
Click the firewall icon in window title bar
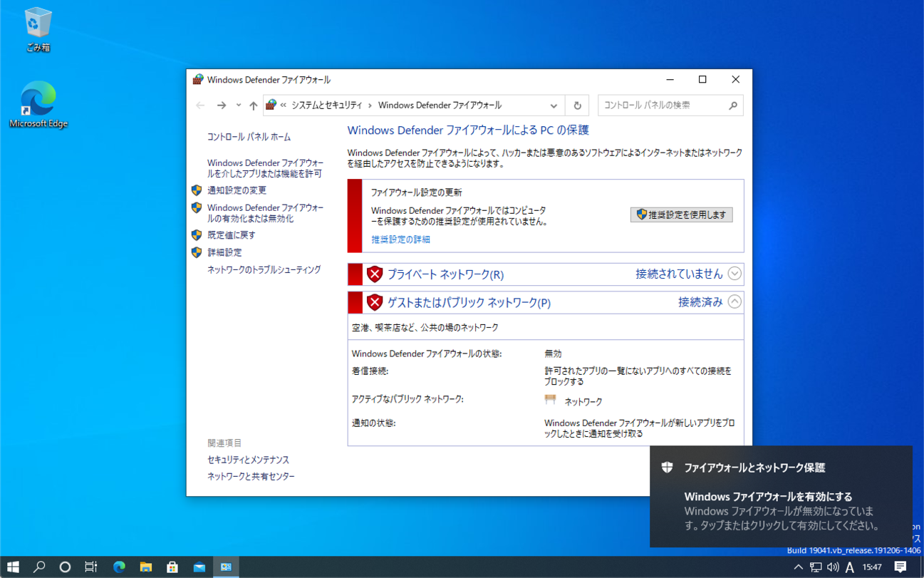[198, 80]
